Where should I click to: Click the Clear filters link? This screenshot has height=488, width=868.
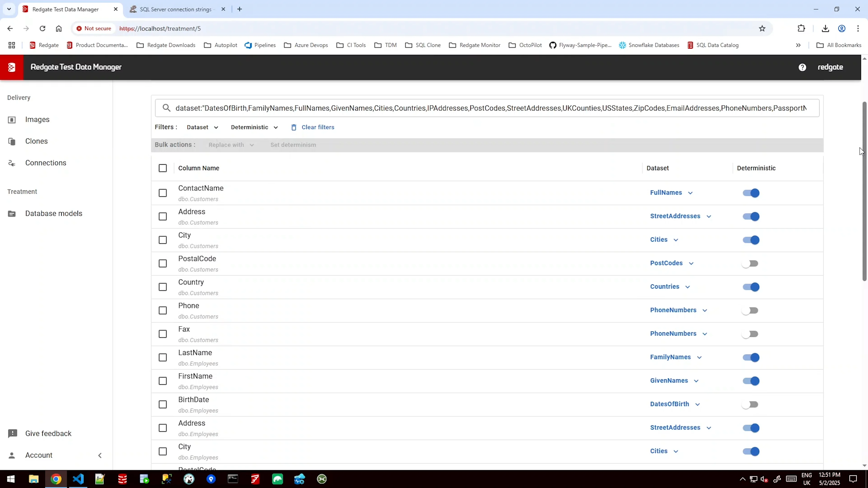[318, 127]
